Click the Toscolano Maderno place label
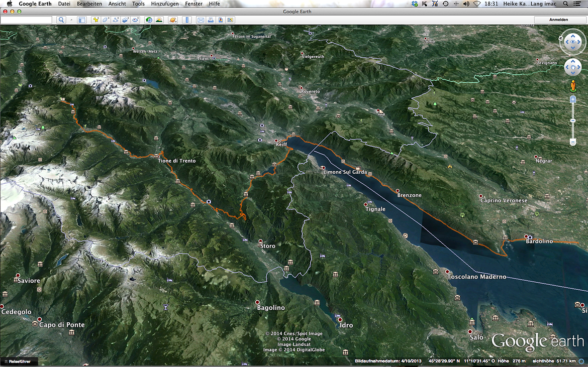Viewport: 588px width, 367px height. click(476, 277)
